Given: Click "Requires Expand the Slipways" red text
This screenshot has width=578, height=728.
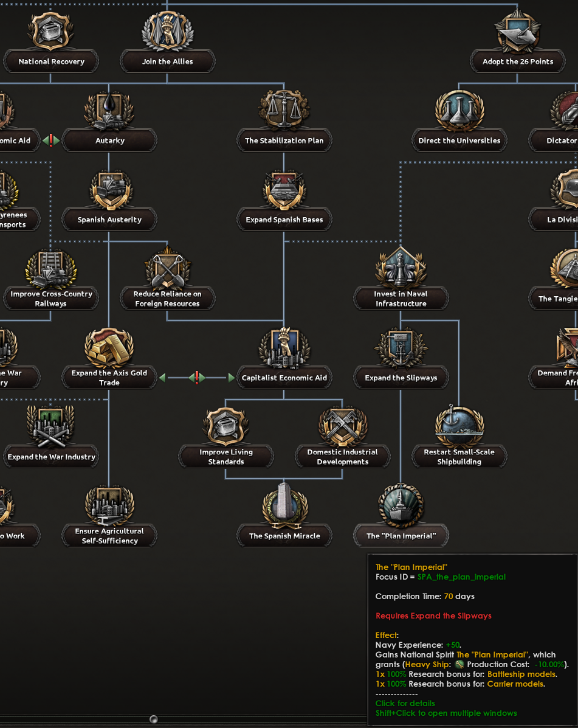Looking at the screenshot, I should [x=433, y=615].
